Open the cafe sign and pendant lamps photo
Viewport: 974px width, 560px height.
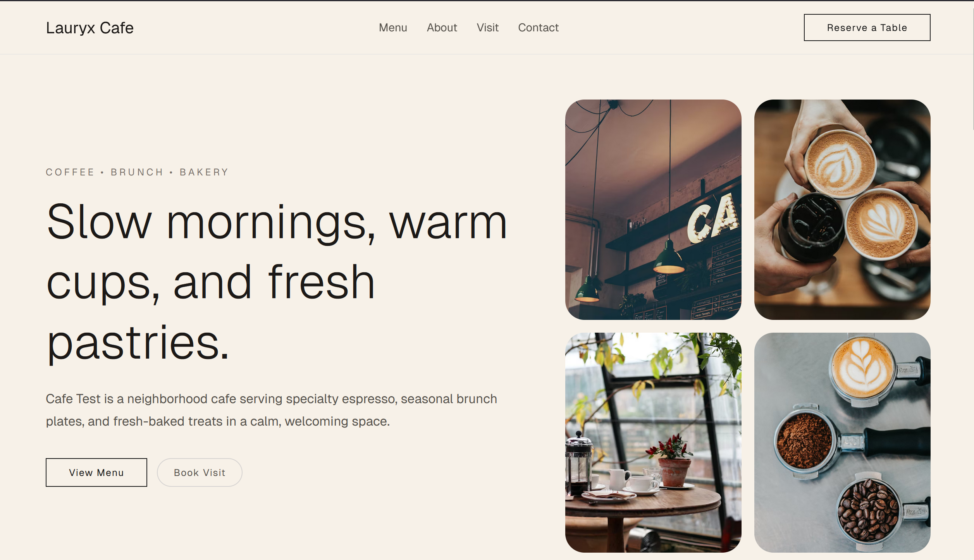[x=653, y=210]
